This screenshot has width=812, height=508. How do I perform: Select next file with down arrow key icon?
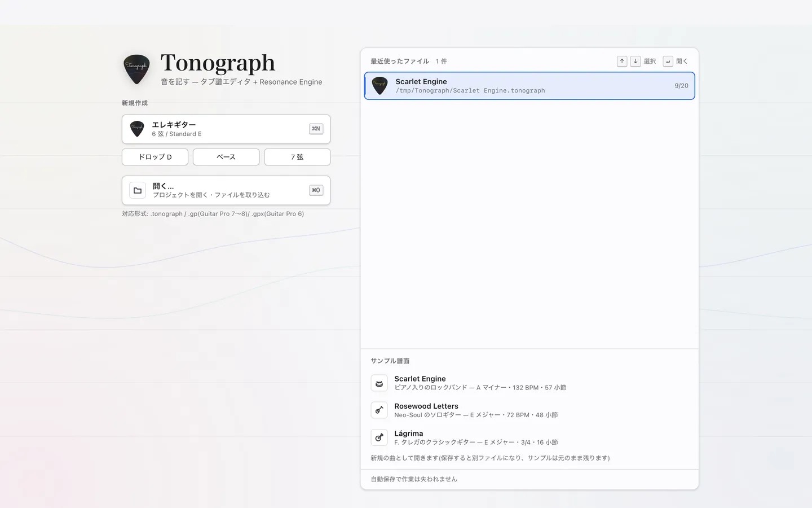pos(636,61)
